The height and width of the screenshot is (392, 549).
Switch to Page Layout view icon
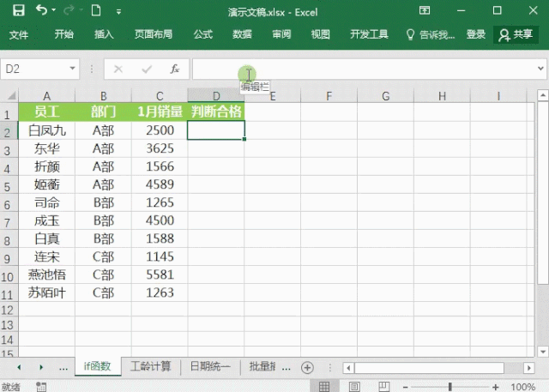pos(354,386)
